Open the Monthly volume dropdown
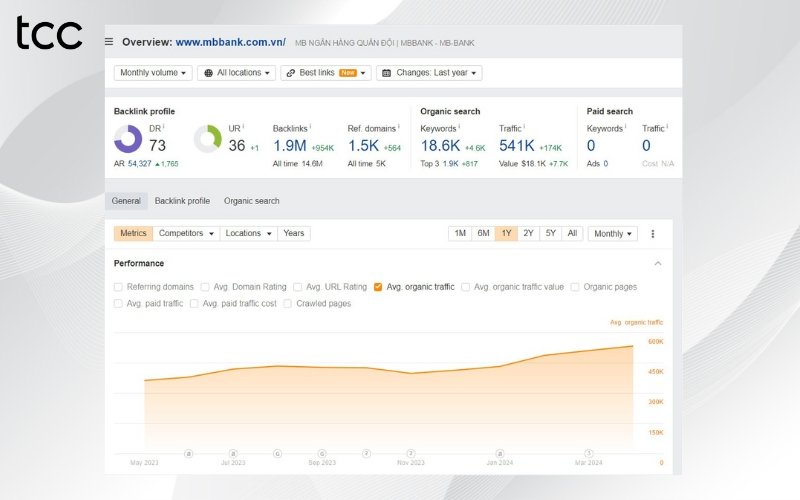The image size is (800, 500). click(x=153, y=73)
